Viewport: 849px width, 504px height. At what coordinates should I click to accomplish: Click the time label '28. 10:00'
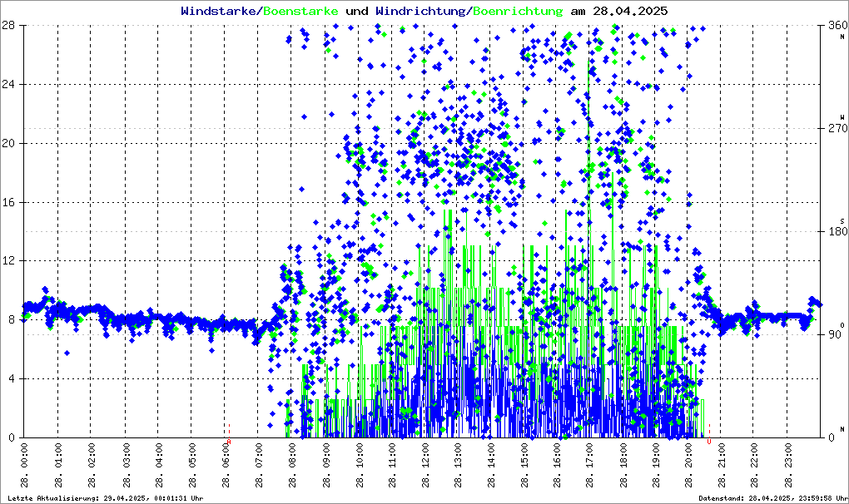click(x=357, y=465)
